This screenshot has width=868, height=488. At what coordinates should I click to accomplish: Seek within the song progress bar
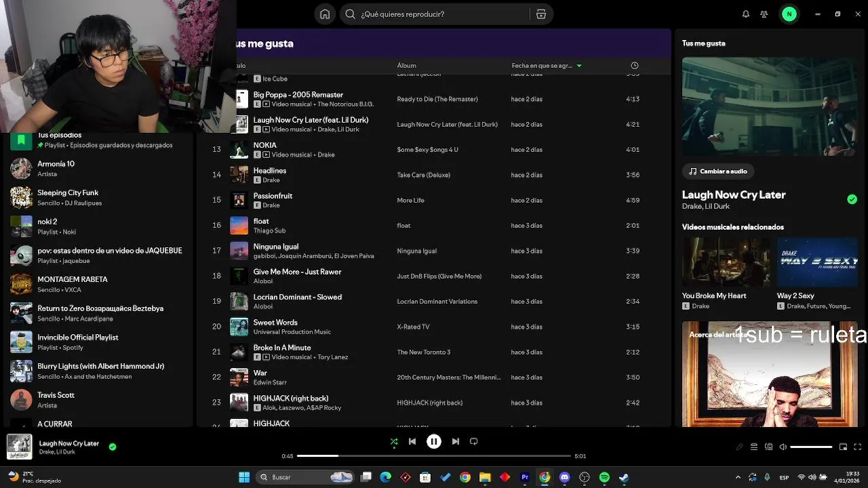point(435,456)
